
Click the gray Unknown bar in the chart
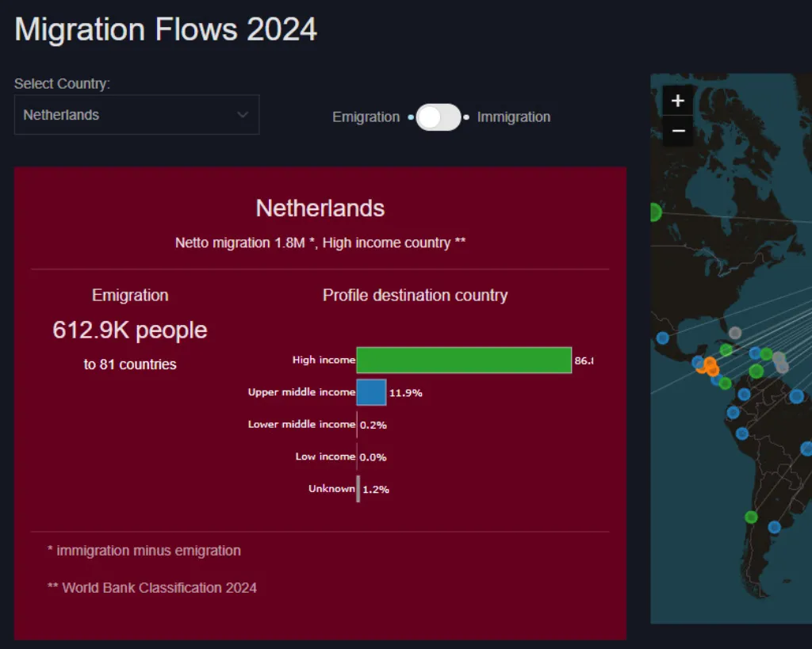358,489
